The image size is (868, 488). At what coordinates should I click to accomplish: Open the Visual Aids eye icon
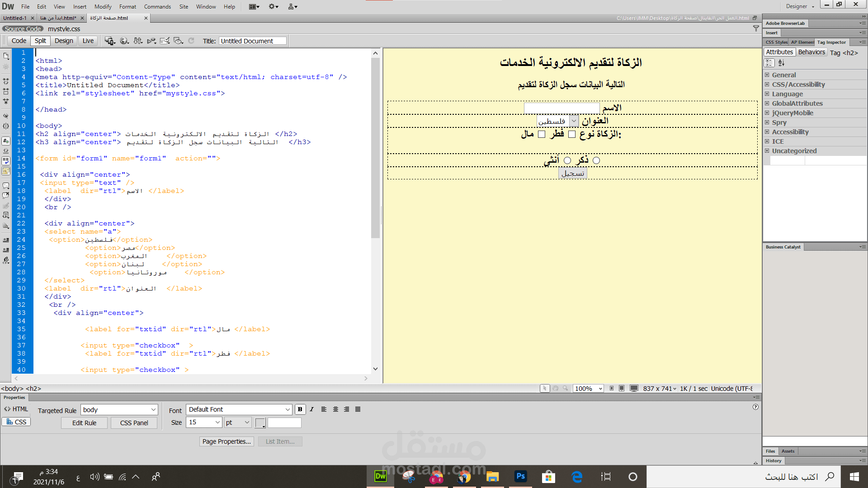coord(178,41)
